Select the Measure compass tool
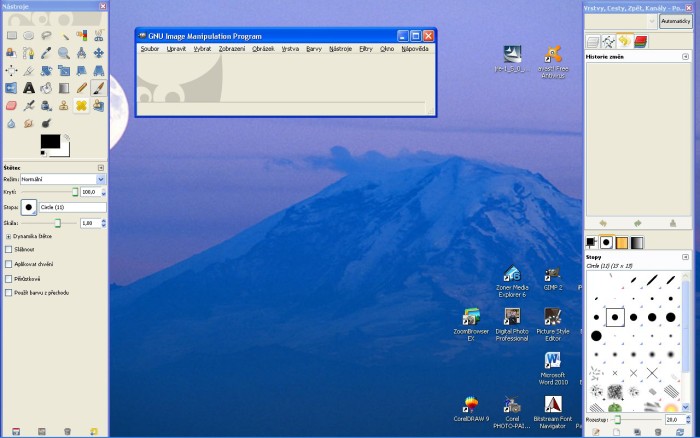 (81, 53)
